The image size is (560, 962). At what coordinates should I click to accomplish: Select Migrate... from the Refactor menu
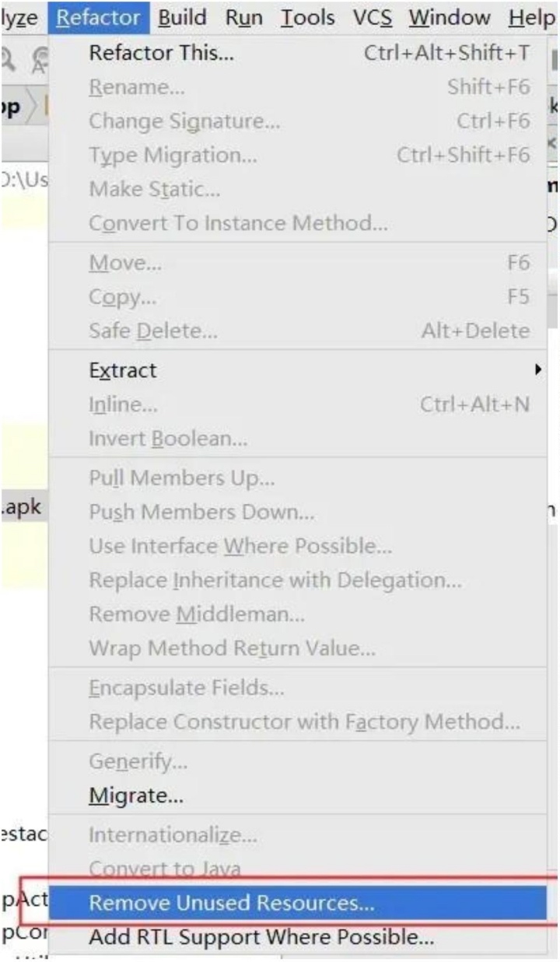click(136, 796)
